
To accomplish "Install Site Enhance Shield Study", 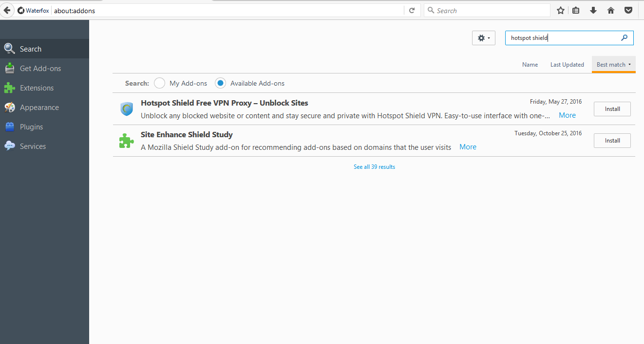I will point(612,141).
